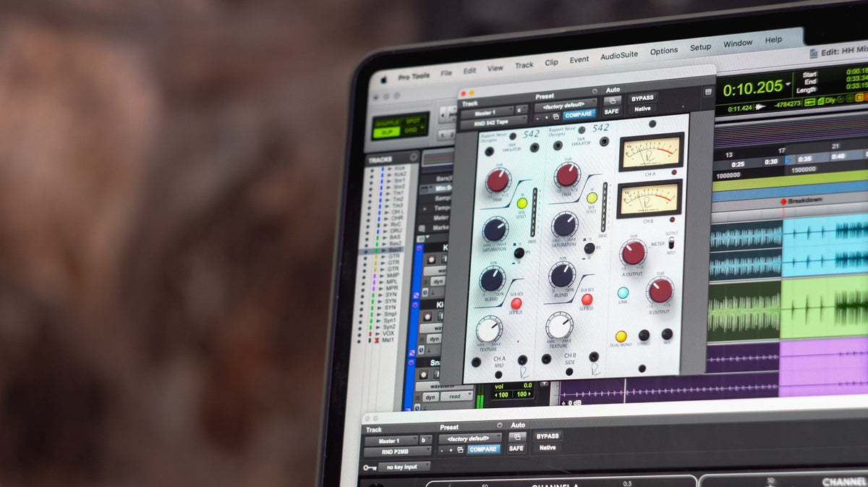This screenshot has width=868, height=487.
Task: Open the factory default preset dropdown in 542 plugin
Action: coord(565,105)
